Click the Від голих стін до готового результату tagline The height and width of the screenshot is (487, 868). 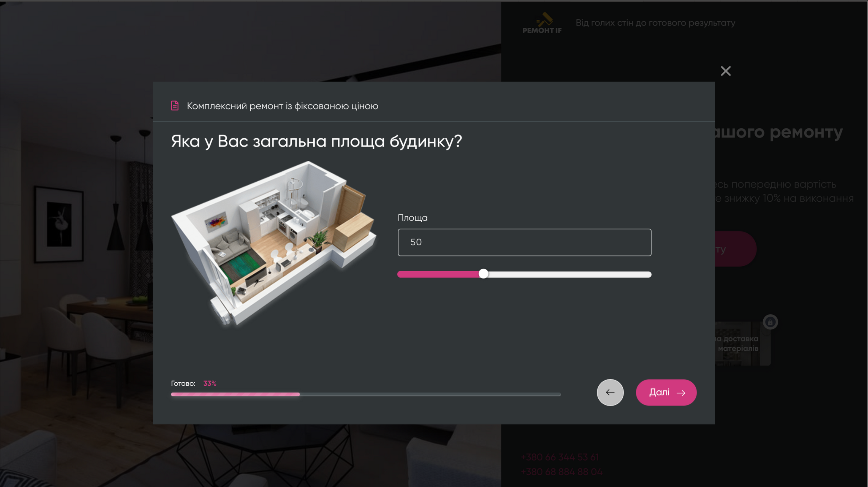(655, 23)
